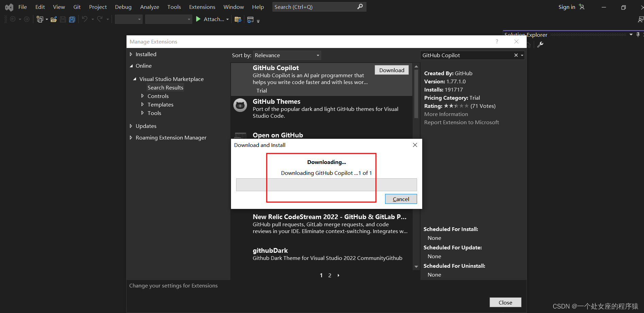Open the Analyze menu
Image resolution: width=644 pixels, height=313 pixels.
pyautogui.click(x=150, y=7)
